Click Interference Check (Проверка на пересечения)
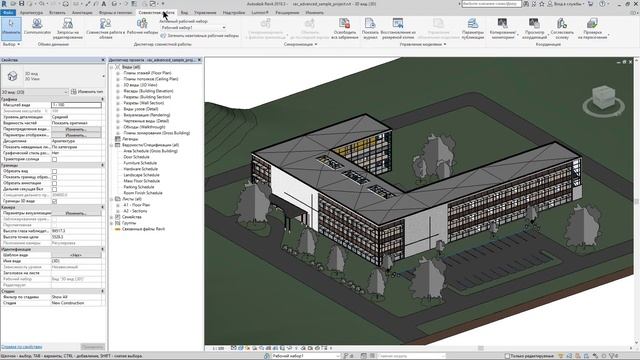Viewport: 640px width, 360px height. [592, 29]
